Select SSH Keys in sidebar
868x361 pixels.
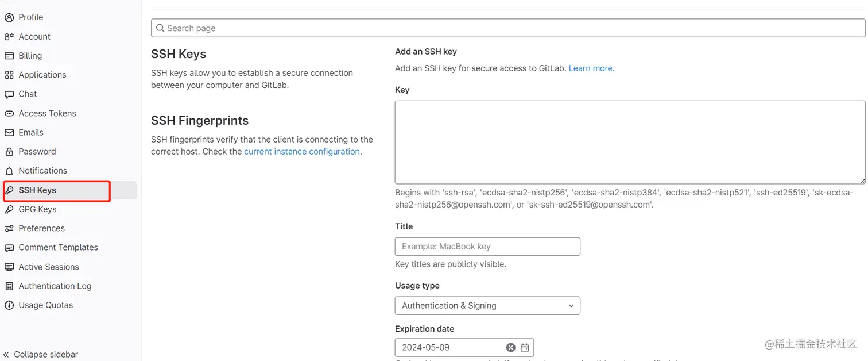point(37,190)
